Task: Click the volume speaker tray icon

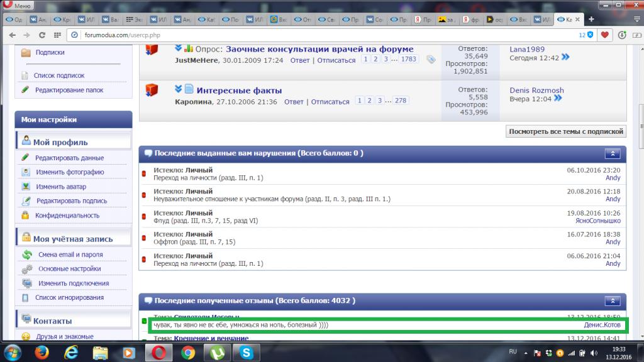Action: (594, 353)
